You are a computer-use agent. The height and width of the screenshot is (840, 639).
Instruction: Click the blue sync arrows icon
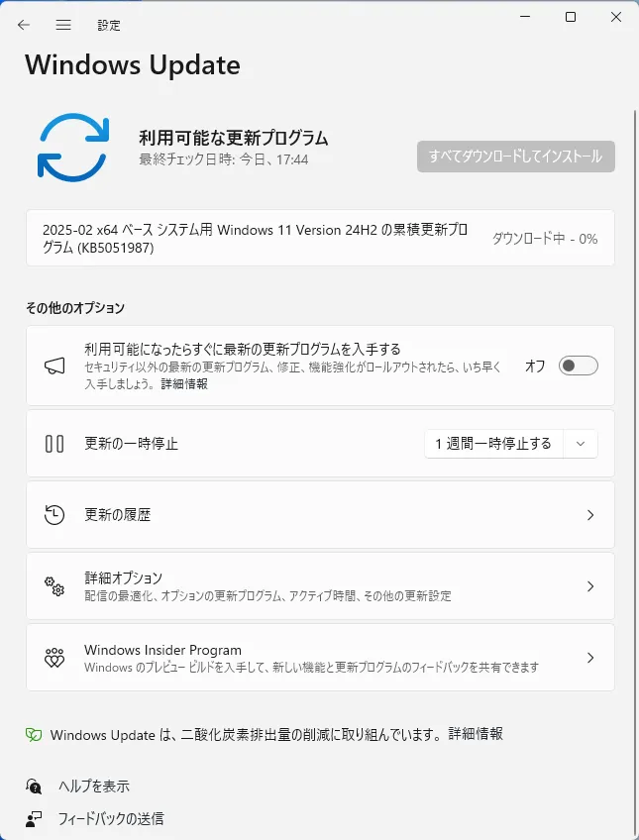coord(73,148)
